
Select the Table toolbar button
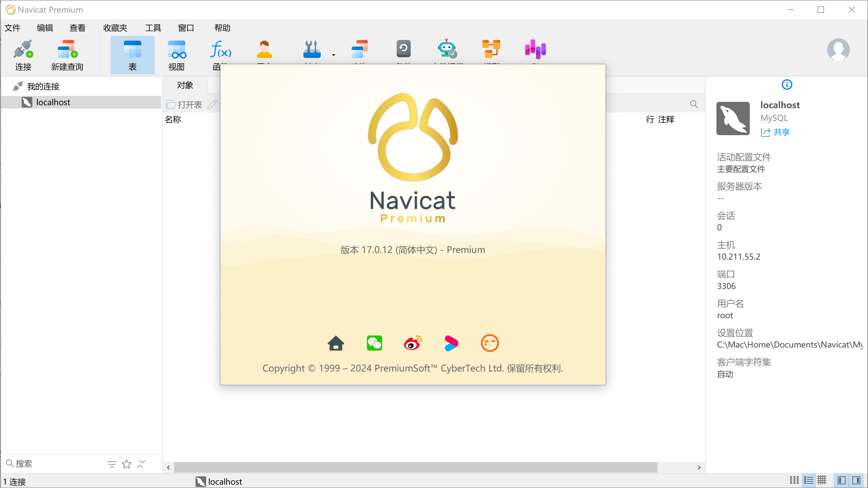[x=133, y=55]
